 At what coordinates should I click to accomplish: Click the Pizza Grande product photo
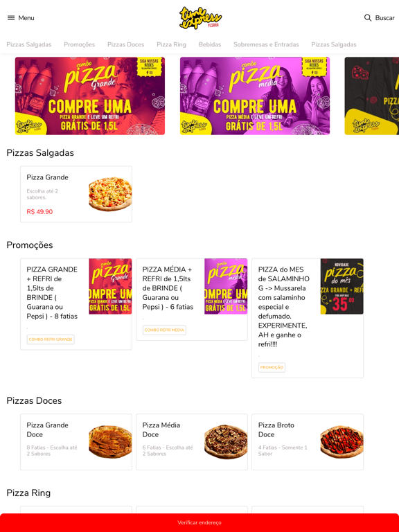(x=110, y=194)
